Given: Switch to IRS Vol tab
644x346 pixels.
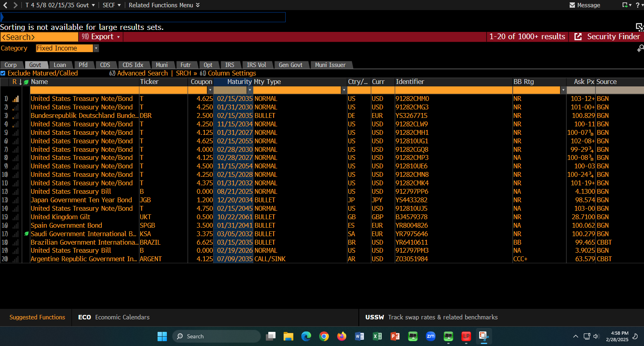Looking at the screenshot, I should [257, 65].
